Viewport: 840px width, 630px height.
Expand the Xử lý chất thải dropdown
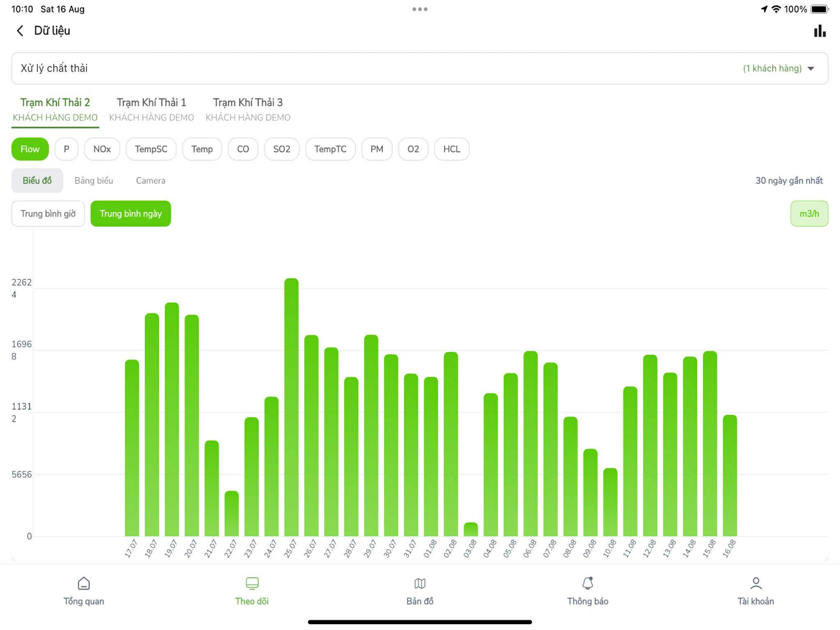click(x=420, y=68)
